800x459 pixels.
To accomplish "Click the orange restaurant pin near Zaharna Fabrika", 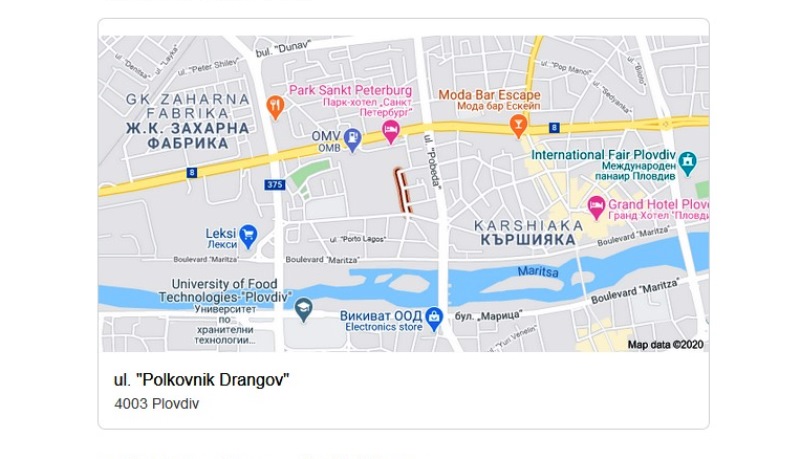I will pos(275,107).
